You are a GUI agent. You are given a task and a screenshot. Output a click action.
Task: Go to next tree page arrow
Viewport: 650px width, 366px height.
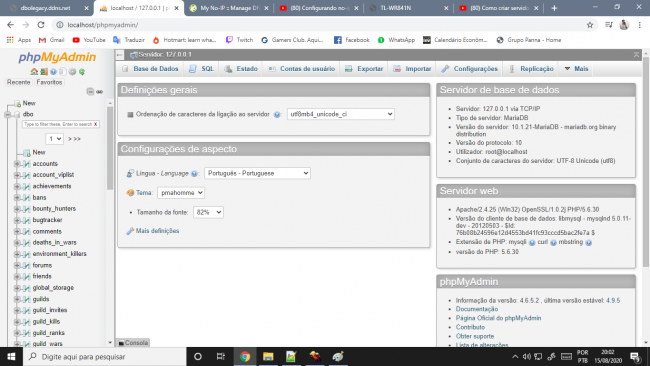click(70, 139)
